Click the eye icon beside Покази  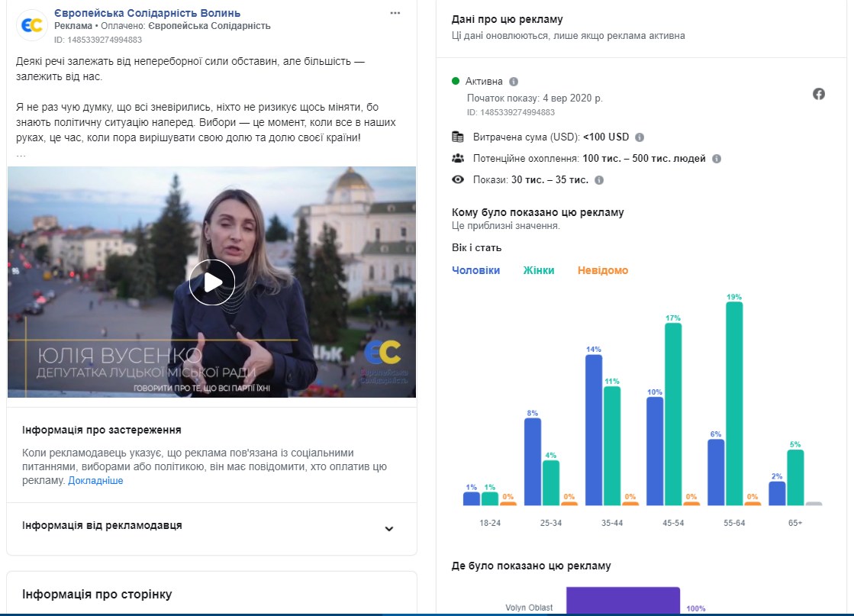pos(458,180)
